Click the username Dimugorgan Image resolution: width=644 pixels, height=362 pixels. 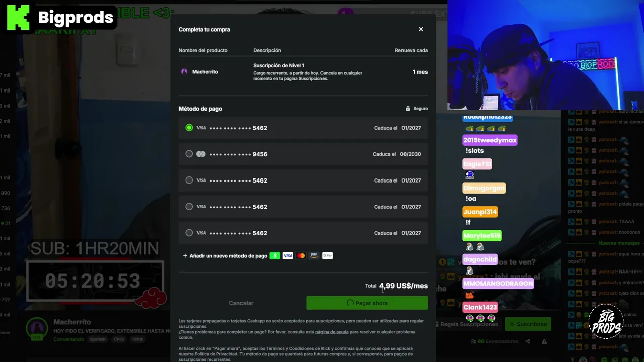(484, 188)
